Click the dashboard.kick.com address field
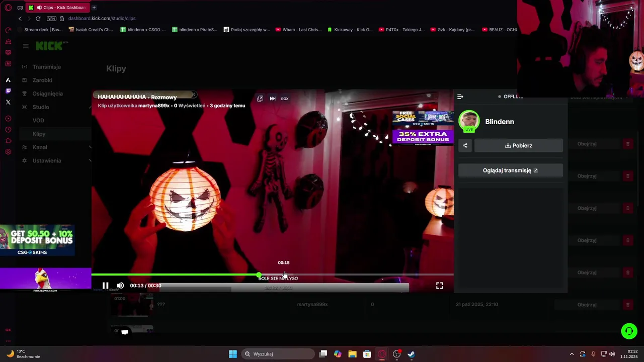This screenshot has height=362, width=644. pyautogui.click(x=102, y=19)
